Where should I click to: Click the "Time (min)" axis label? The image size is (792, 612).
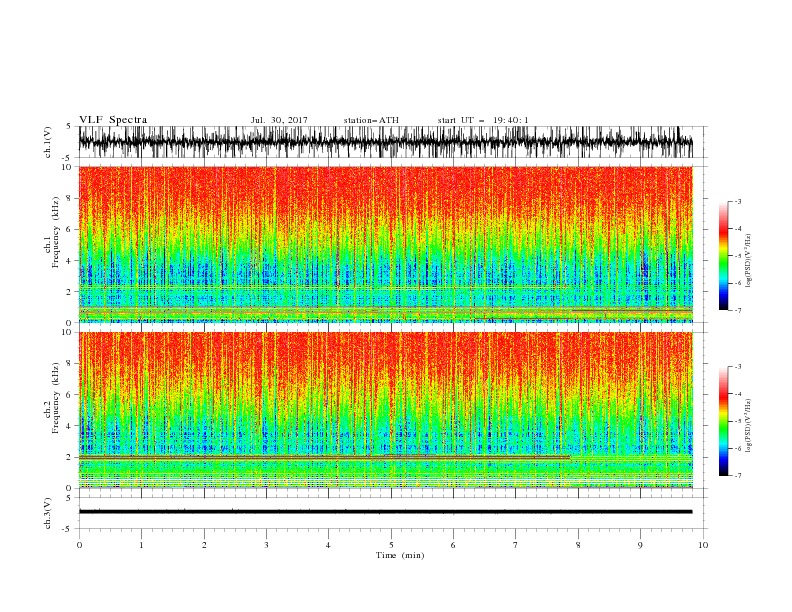click(400, 555)
